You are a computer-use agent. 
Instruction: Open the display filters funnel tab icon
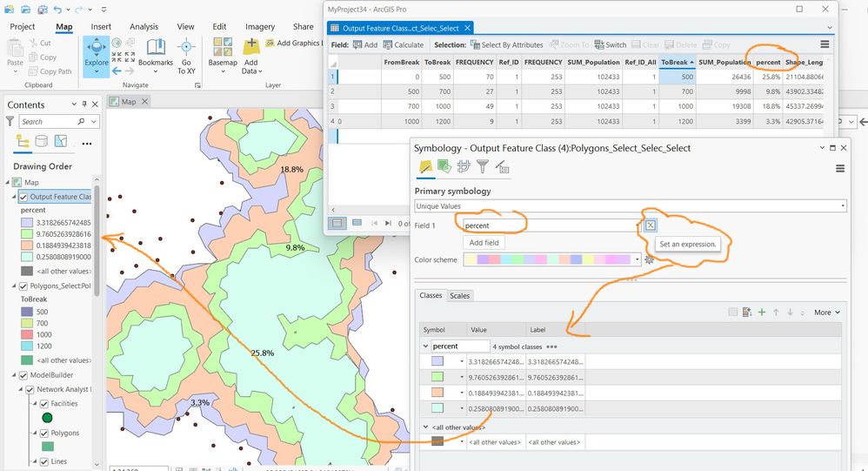(x=483, y=166)
